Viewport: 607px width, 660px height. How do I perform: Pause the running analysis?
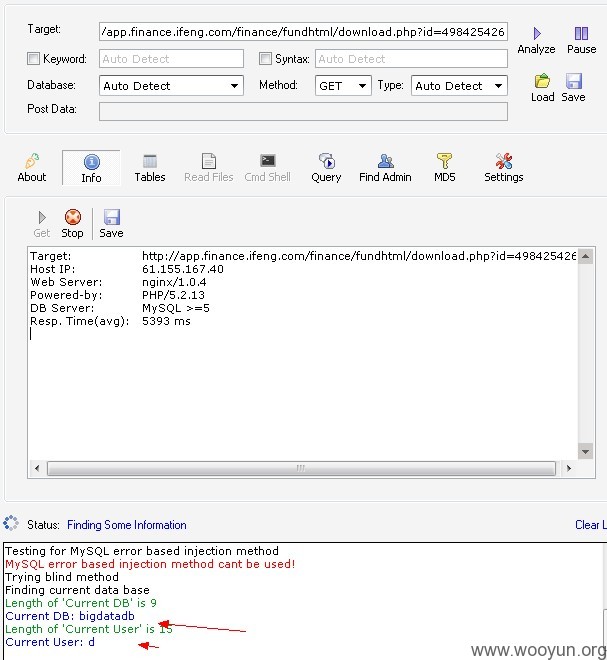pos(581,34)
